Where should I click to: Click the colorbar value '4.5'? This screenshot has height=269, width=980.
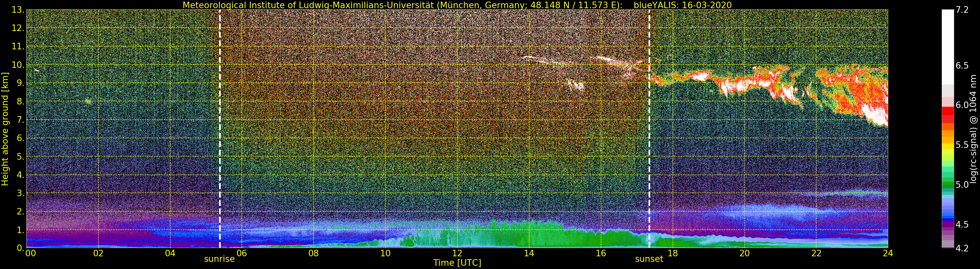pos(962,224)
